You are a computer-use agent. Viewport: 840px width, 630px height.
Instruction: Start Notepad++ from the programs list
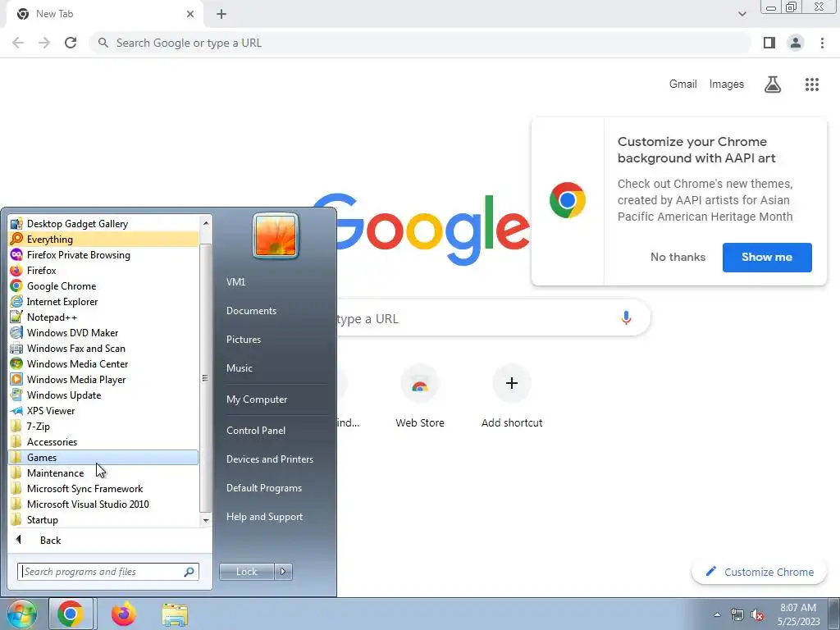click(104, 317)
